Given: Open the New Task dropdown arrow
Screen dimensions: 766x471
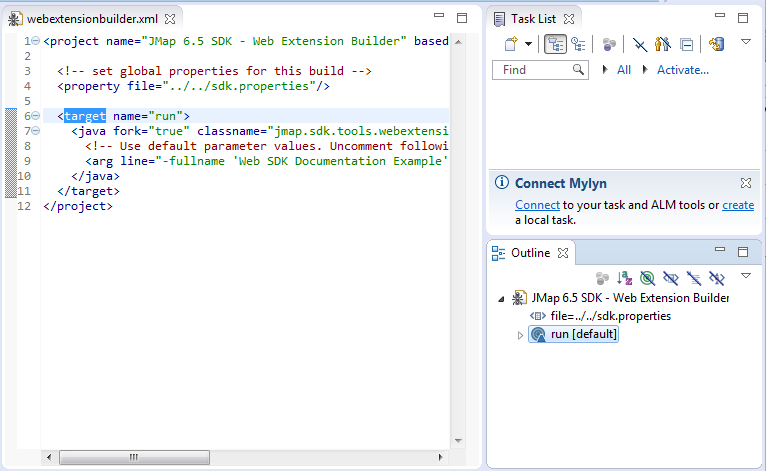Looking at the screenshot, I should pyautogui.click(x=527, y=44).
